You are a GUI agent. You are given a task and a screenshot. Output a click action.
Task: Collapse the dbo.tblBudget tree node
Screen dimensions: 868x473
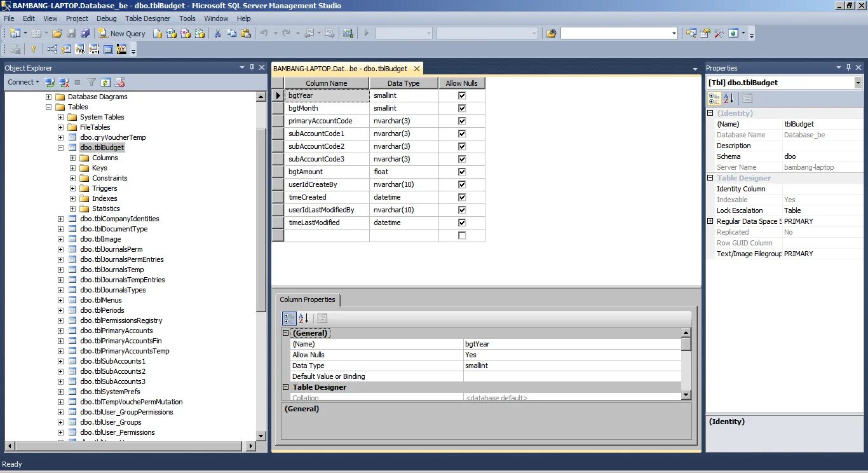(61, 147)
